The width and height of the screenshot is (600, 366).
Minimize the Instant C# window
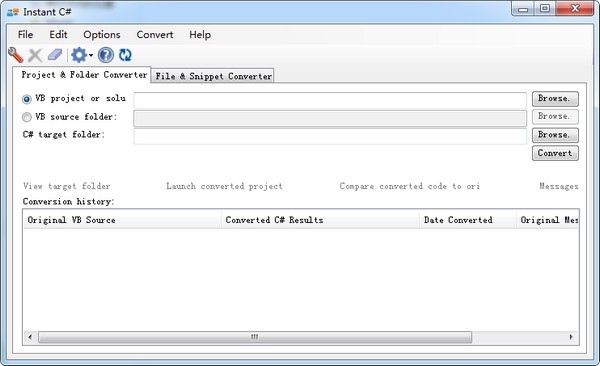523,9
